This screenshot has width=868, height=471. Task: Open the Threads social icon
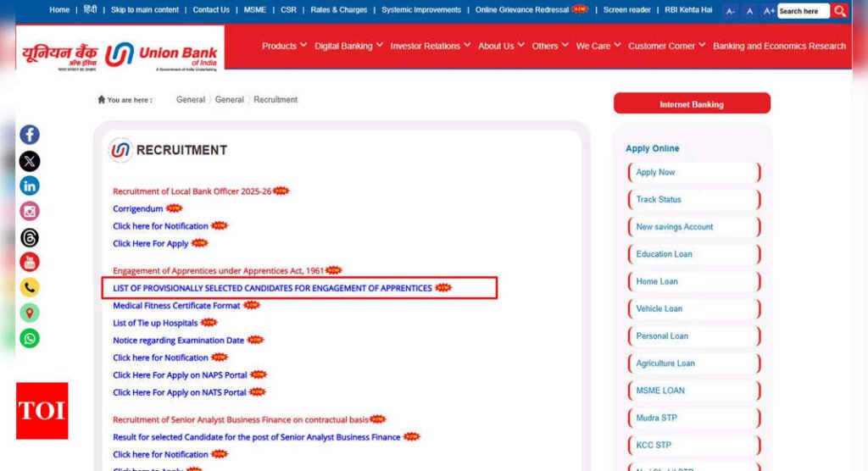[30, 237]
